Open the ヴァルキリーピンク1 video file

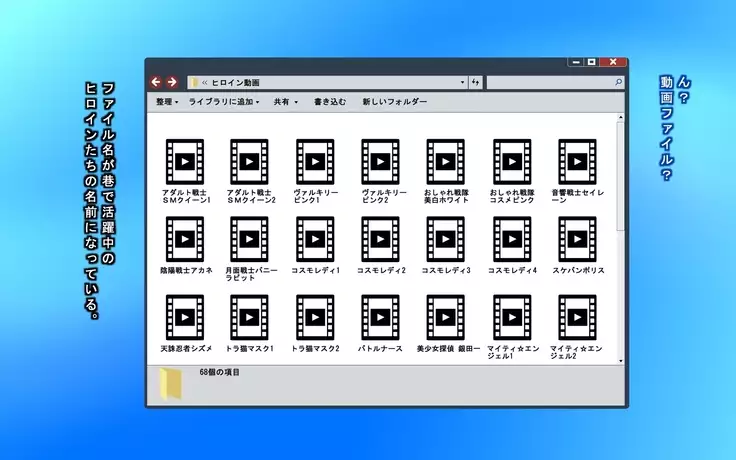point(315,160)
